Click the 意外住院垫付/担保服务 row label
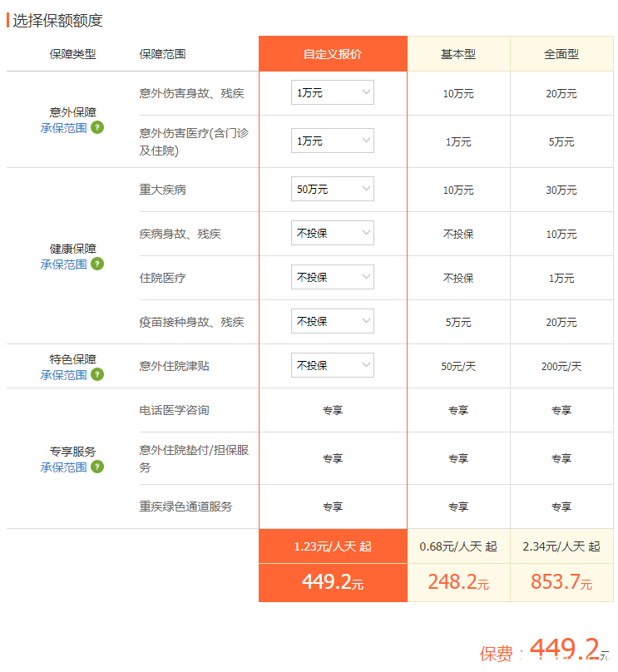Viewport: 618px width, 672px height. [x=194, y=458]
